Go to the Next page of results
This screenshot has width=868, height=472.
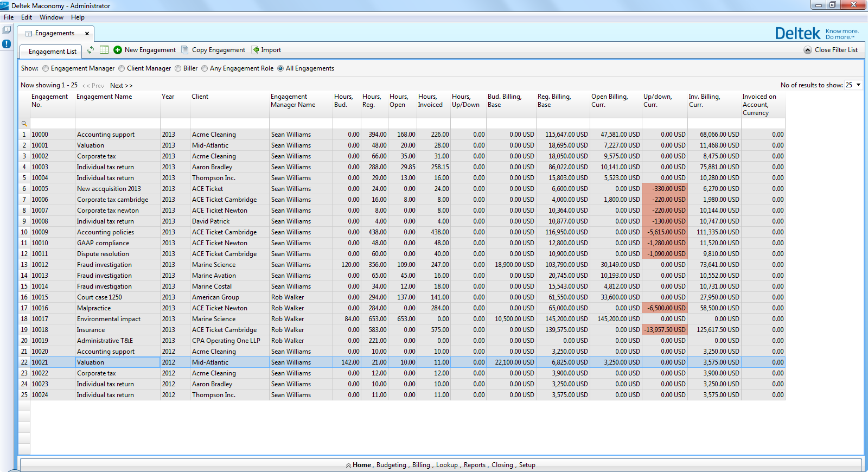121,86
